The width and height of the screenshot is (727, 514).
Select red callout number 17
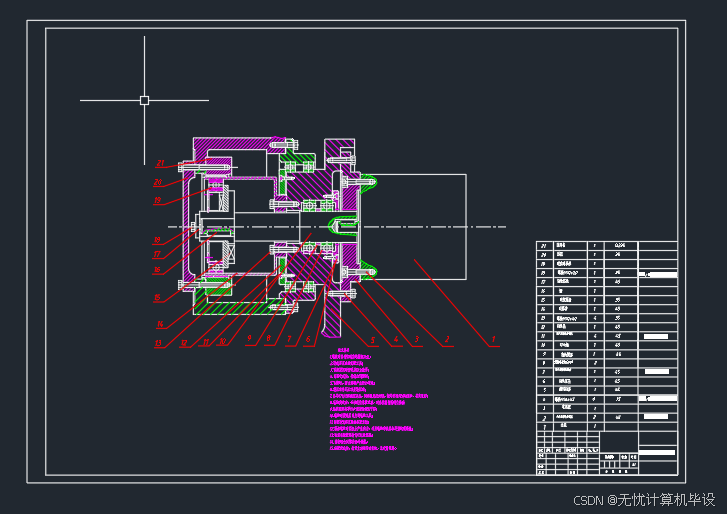click(157, 254)
